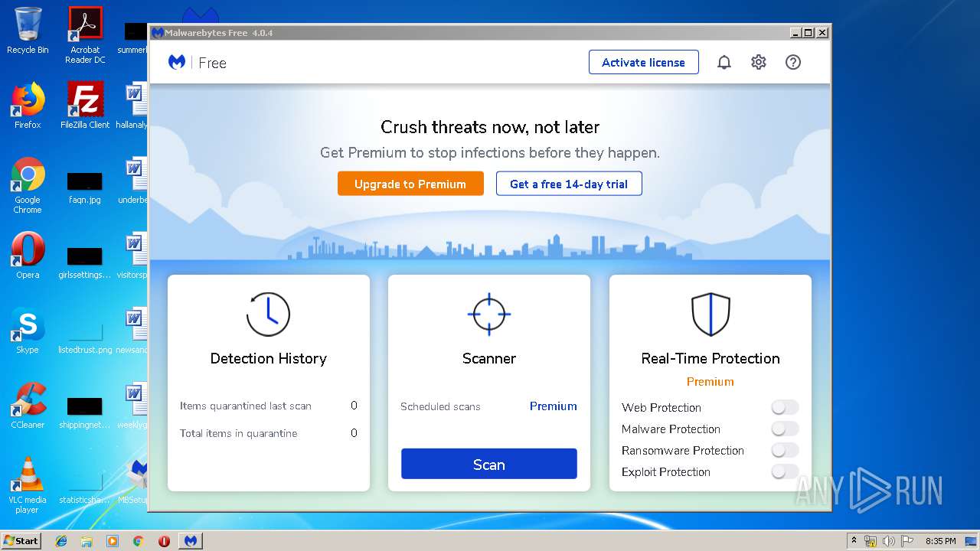Select FileZilla Client desktop icon
This screenshot has height=551, width=980.
(x=85, y=106)
